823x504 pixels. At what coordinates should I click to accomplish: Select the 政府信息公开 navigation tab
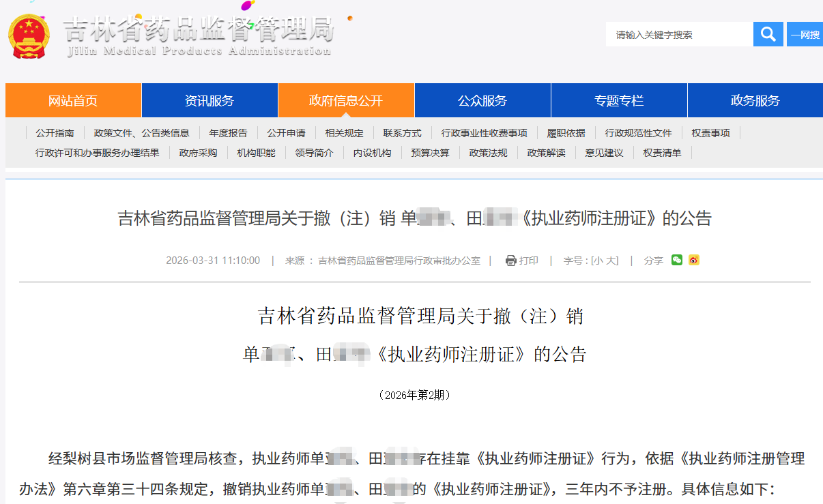click(346, 100)
